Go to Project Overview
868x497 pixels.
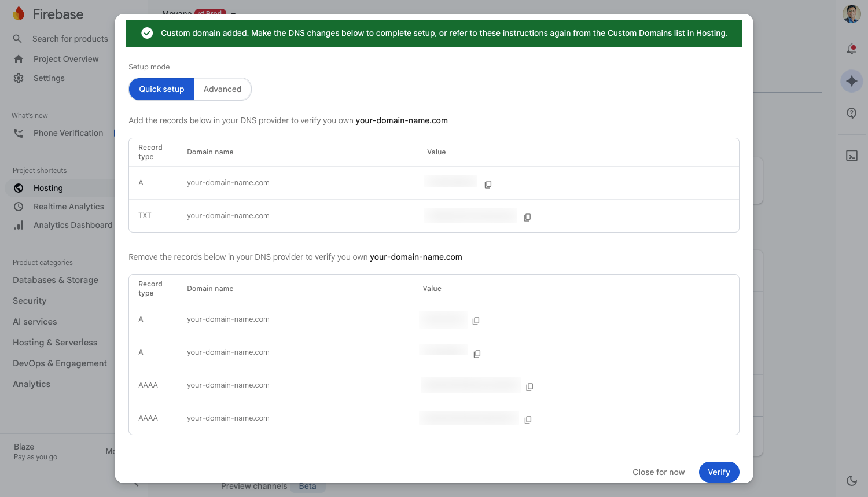point(65,59)
